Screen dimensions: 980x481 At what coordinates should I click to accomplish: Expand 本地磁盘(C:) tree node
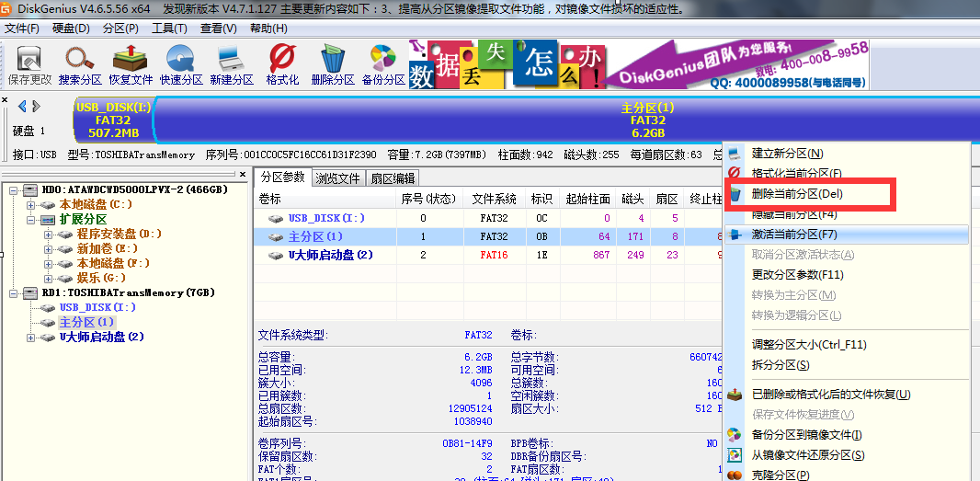pos(30,204)
